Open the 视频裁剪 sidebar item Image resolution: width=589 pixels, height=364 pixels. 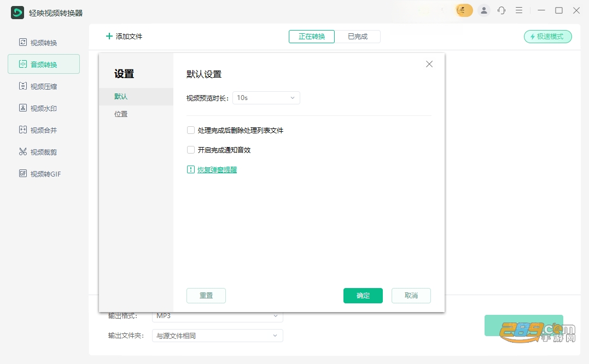point(44,151)
